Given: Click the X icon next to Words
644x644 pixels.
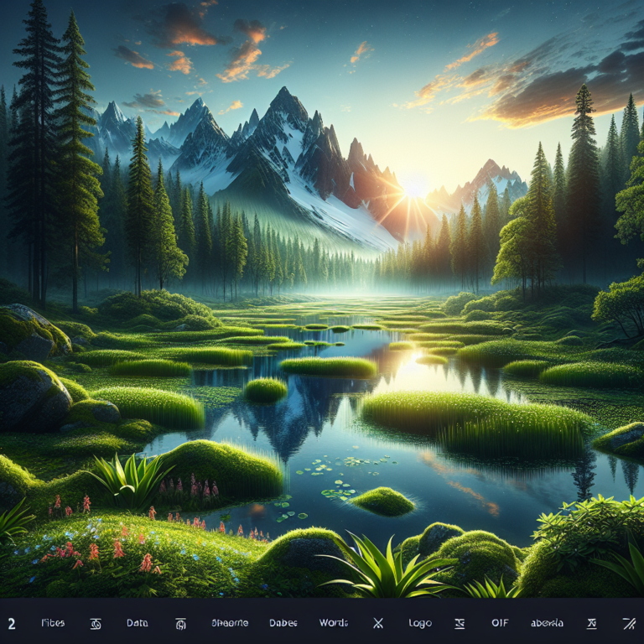Looking at the screenshot, I should [x=378, y=623].
